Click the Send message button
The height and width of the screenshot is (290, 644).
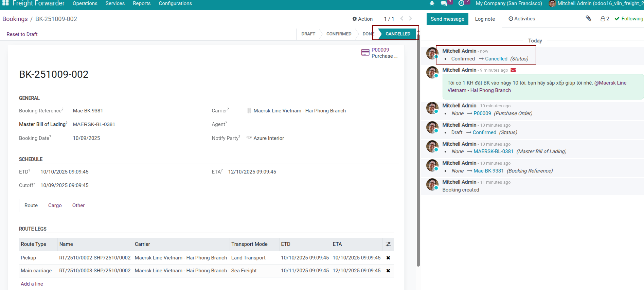447,19
